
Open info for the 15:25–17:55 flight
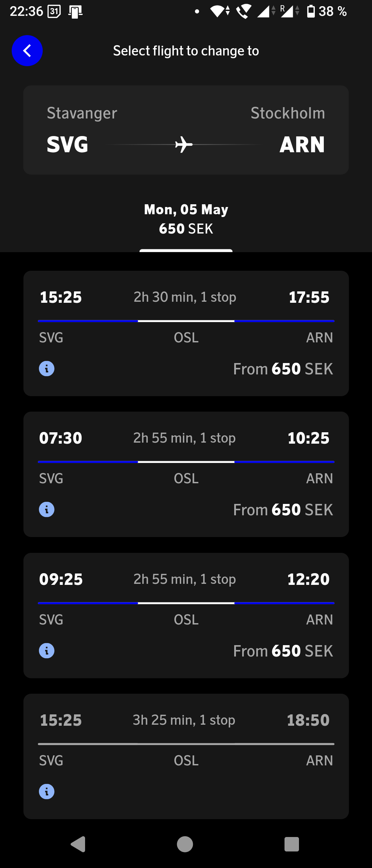click(x=46, y=369)
